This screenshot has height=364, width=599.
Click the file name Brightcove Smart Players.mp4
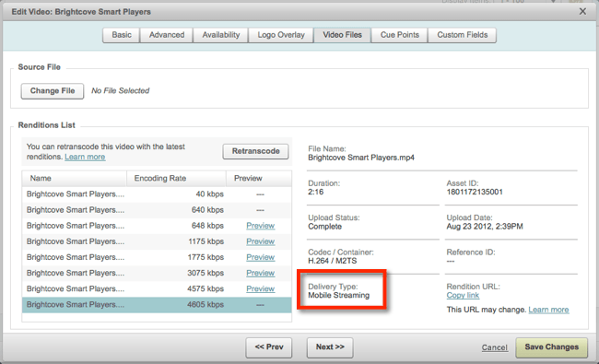click(361, 158)
